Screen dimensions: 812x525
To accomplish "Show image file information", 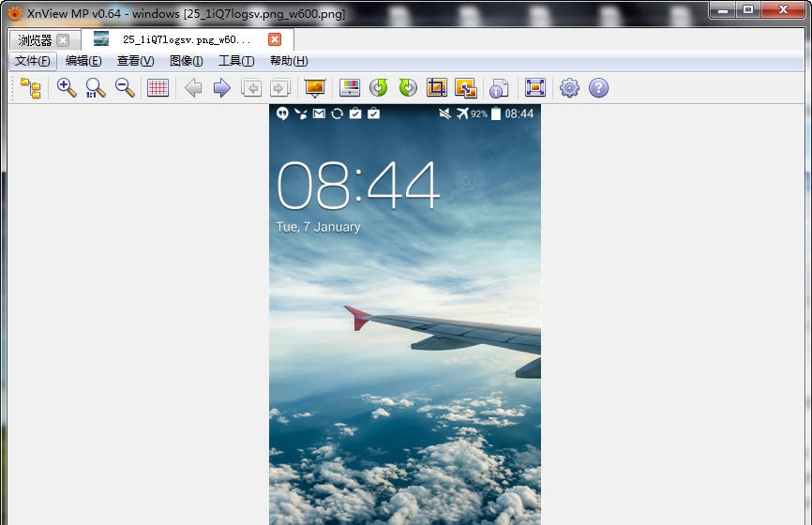I will point(500,88).
